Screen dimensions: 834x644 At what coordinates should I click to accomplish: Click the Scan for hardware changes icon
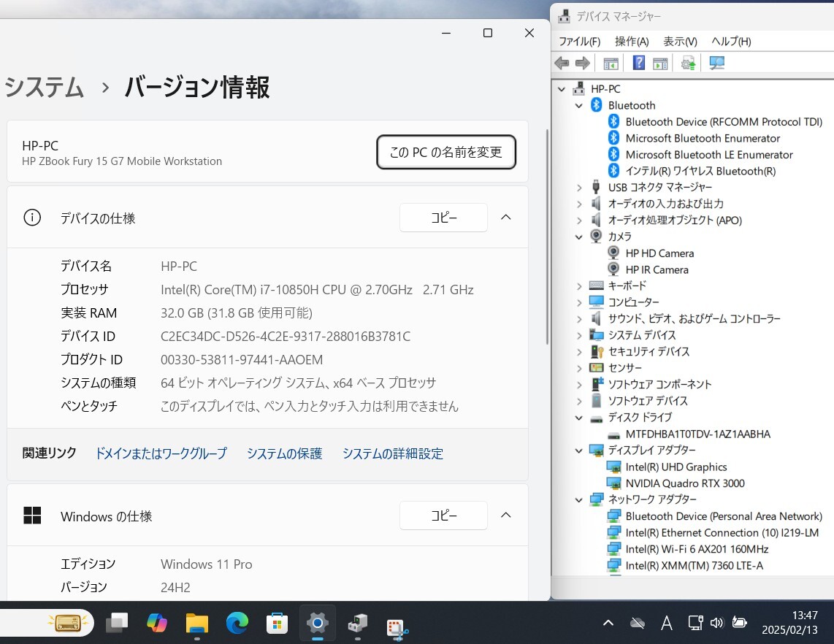(716, 64)
